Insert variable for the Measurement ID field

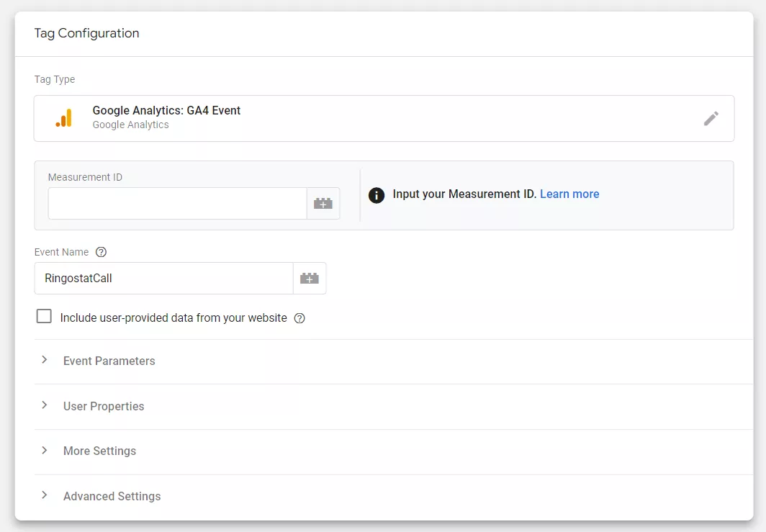323,203
